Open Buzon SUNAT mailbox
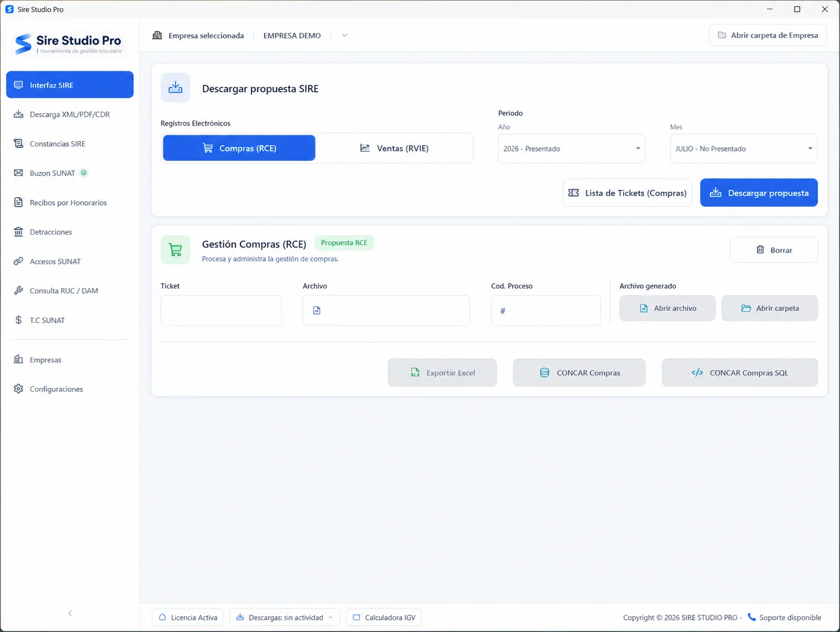 pyautogui.click(x=70, y=173)
